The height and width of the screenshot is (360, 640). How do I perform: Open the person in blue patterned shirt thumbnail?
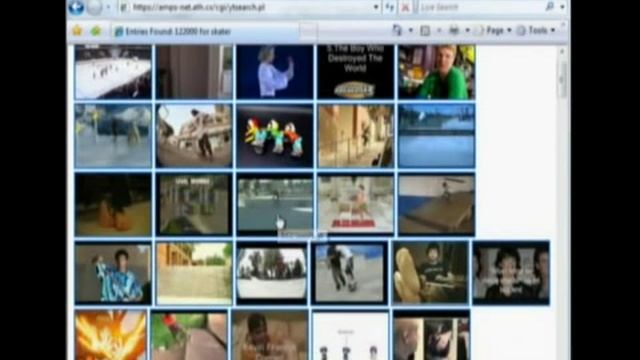tap(113, 273)
